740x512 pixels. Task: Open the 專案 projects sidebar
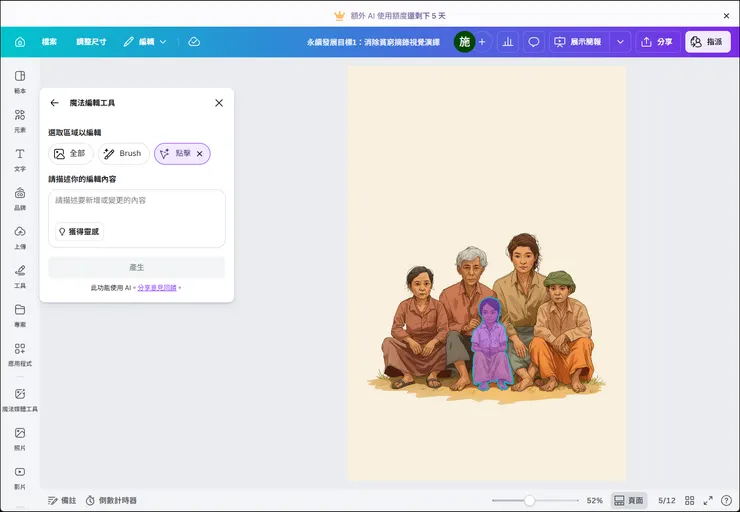20,316
